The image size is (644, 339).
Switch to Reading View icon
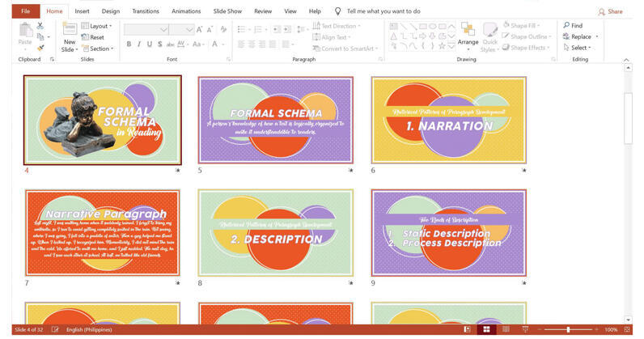click(506, 329)
